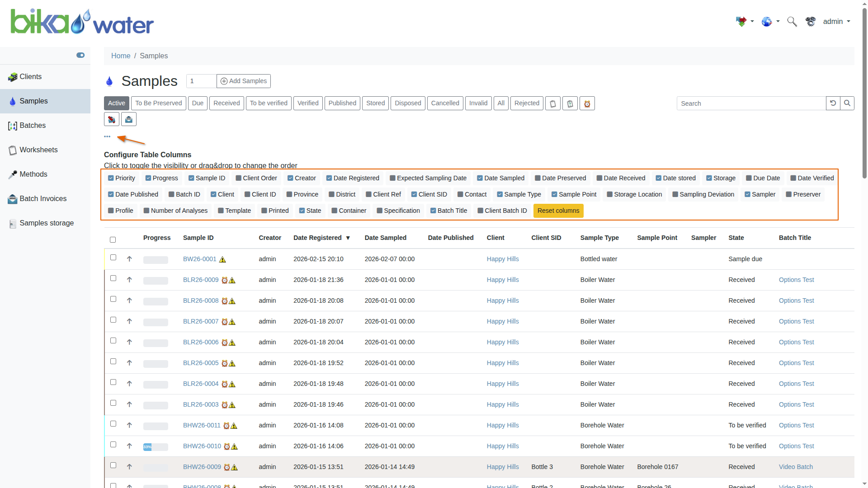Viewport: 868px width, 488px height.
Task: Toggle the Client Order column checkbox
Action: pos(238,178)
